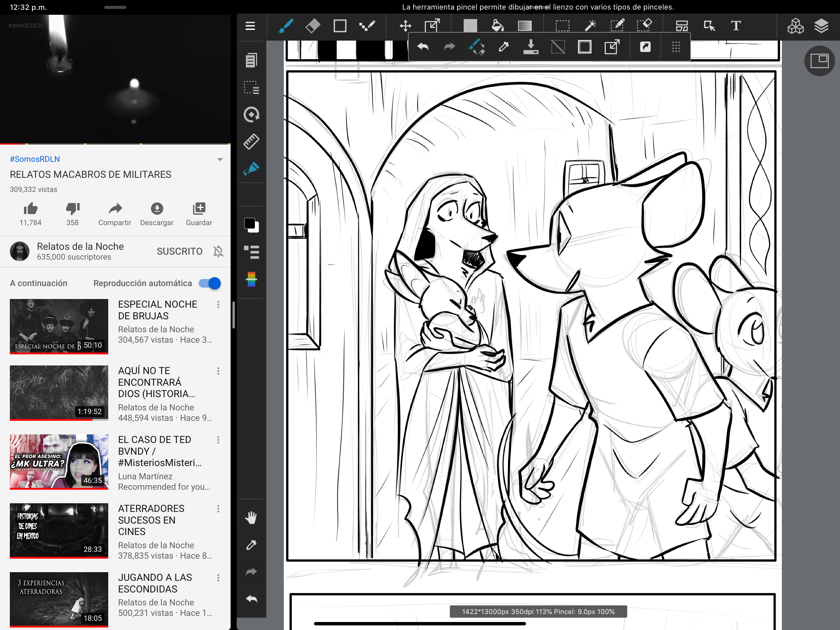
Task: Select the Brush tool in top toolbar
Action: point(286,26)
